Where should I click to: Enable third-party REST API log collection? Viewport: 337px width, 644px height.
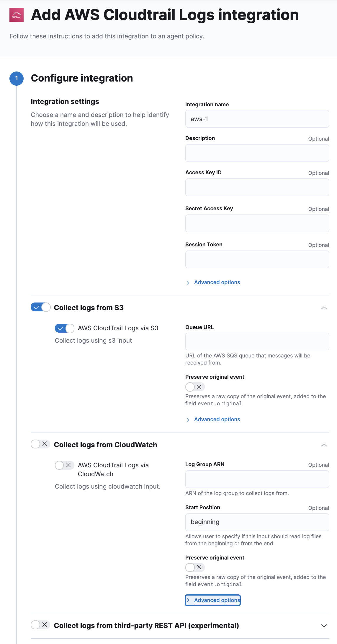[40, 625]
